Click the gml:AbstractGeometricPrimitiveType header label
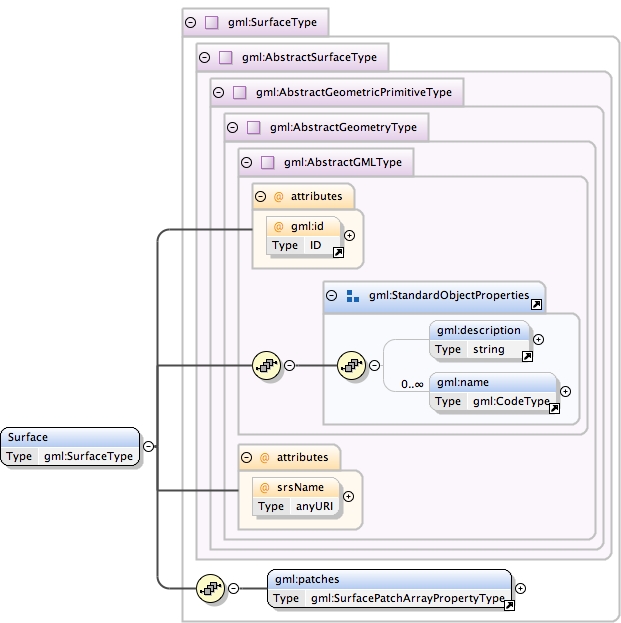 354,93
